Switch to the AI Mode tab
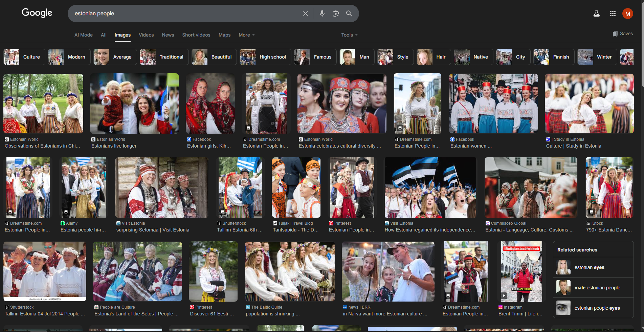The height and width of the screenshot is (332, 644). [84, 35]
